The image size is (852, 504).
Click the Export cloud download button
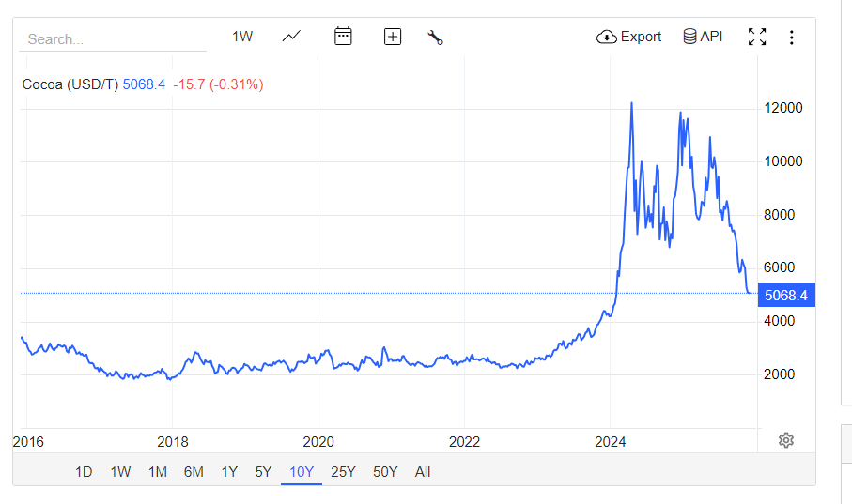click(629, 37)
